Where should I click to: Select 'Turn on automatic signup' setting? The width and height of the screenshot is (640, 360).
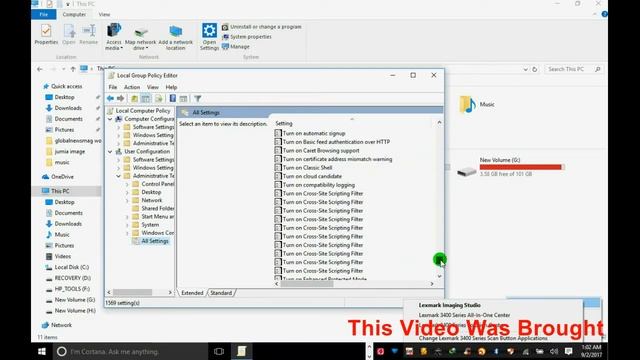point(314,133)
